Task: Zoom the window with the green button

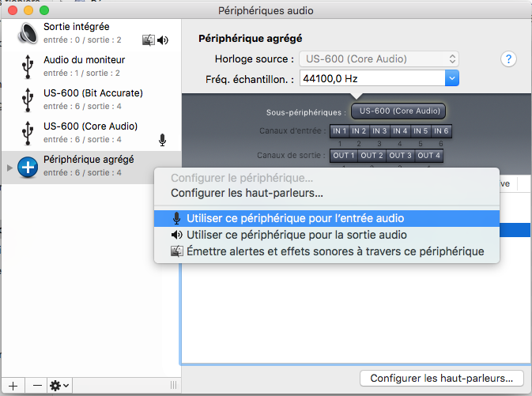Action: pyautogui.click(x=44, y=10)
